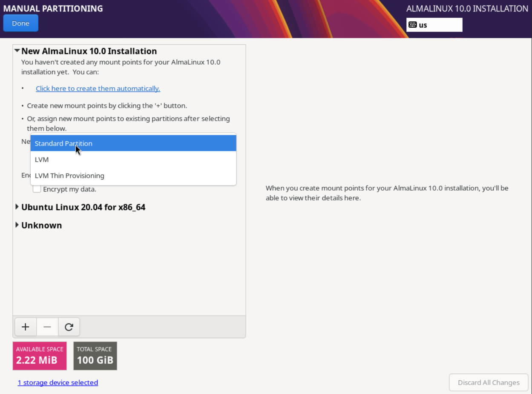
Task: Click the MANUAL PARTITIONING heading
Action: coord(53,9)
